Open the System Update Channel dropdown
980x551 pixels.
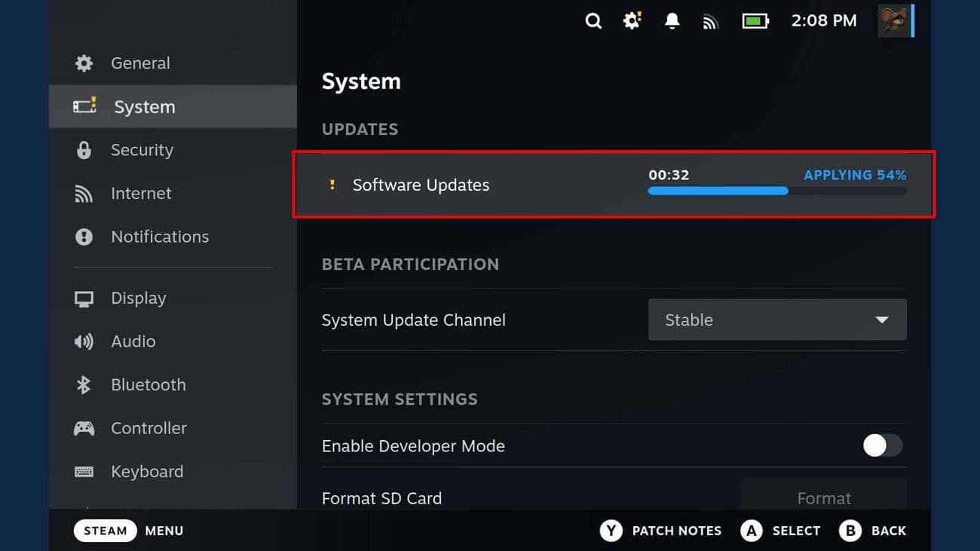pyautogui.click(x=777, y=320)
